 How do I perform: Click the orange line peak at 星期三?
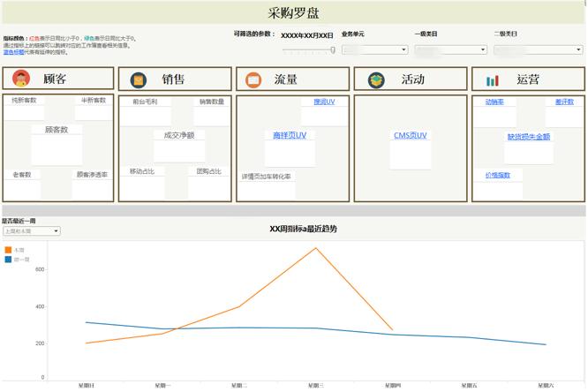point(316,248)
